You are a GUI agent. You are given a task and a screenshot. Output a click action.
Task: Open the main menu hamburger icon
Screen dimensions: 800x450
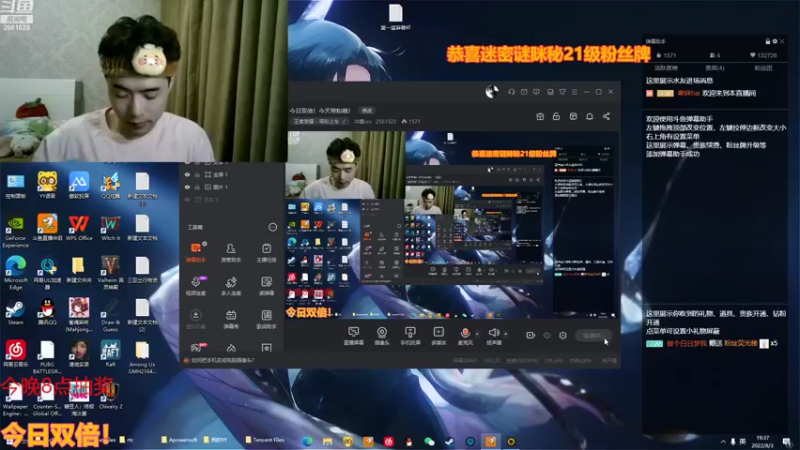574,92
